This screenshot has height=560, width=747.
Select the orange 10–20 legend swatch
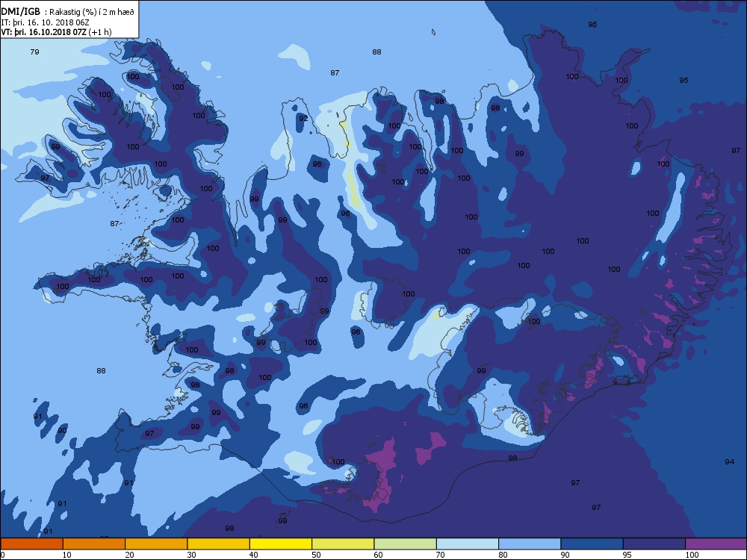tap(94, 544)
